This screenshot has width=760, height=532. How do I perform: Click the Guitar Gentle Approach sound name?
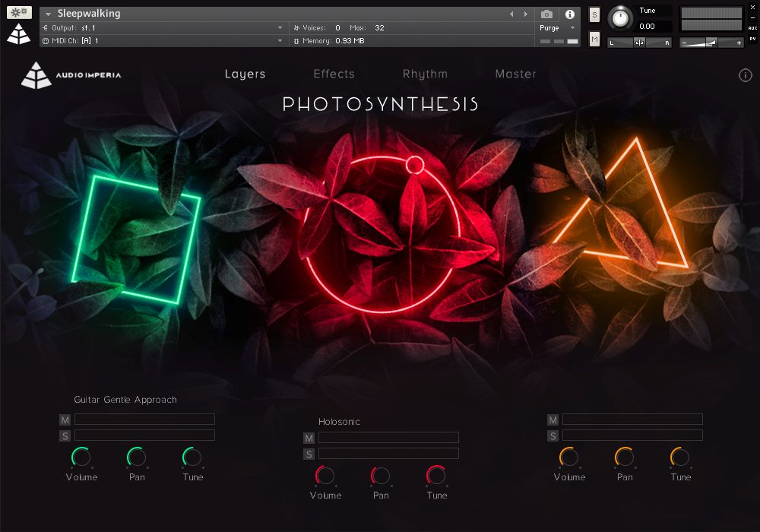point(125,400)
